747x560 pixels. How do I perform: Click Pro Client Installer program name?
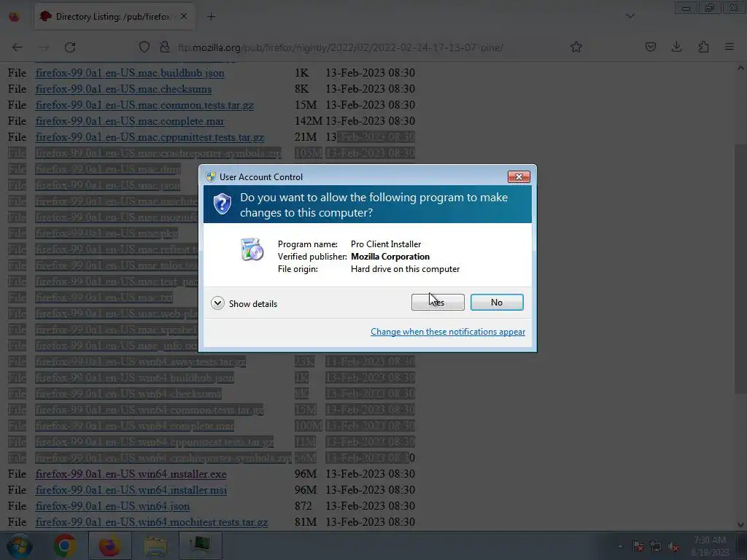click(x=386, y=244)
